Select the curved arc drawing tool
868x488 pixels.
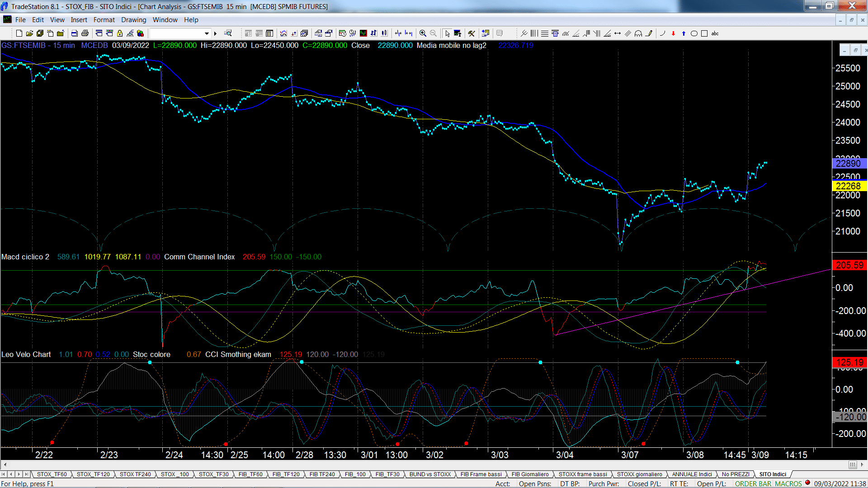tap(663, 33)
